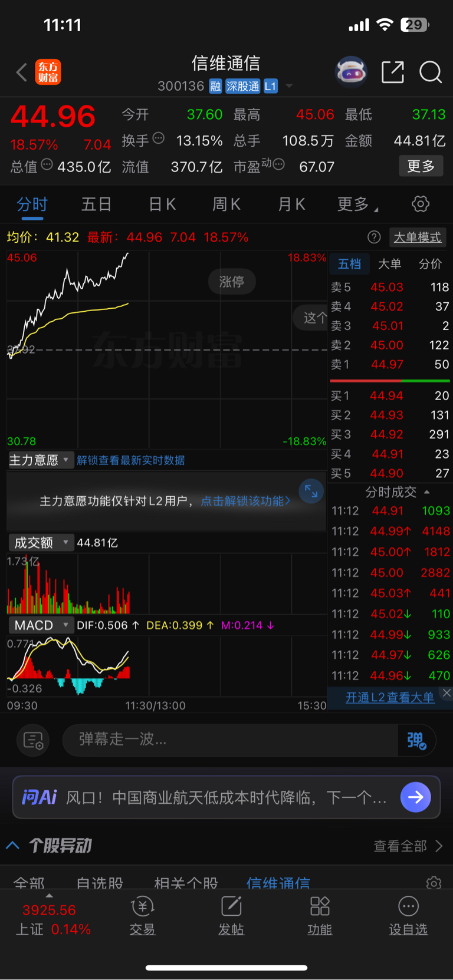
Task: Open danmaku settings icon
Action: 33,740
